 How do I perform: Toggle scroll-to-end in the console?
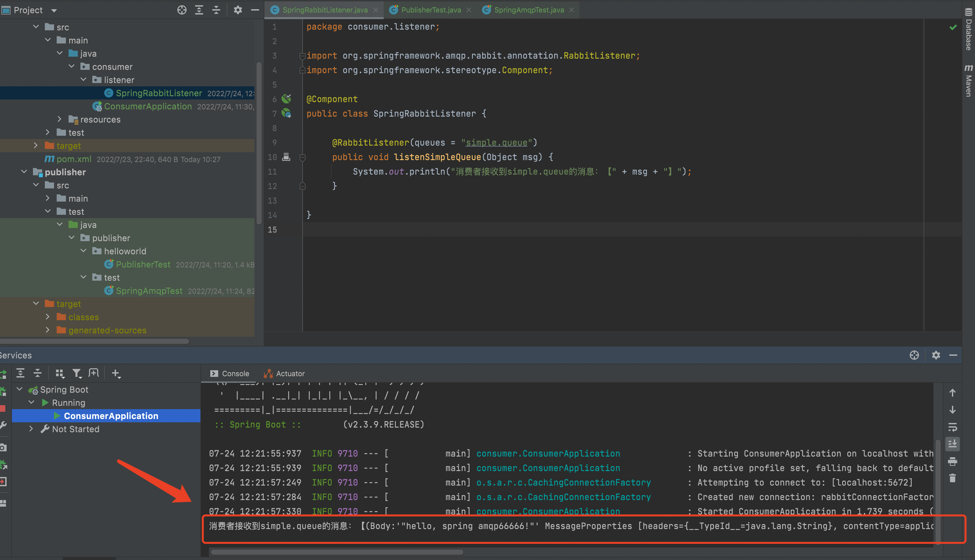tap(953, 444)
